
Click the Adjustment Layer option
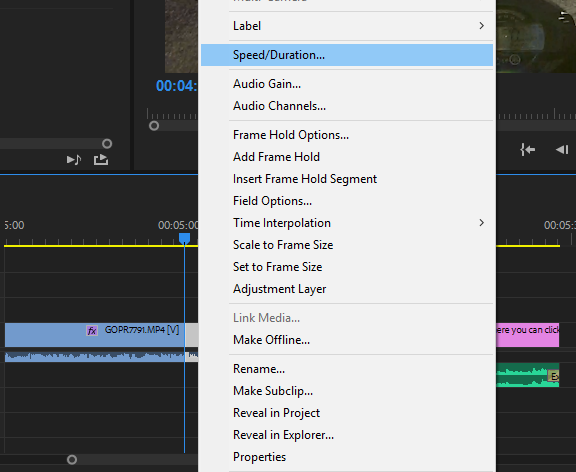[347, 289]
